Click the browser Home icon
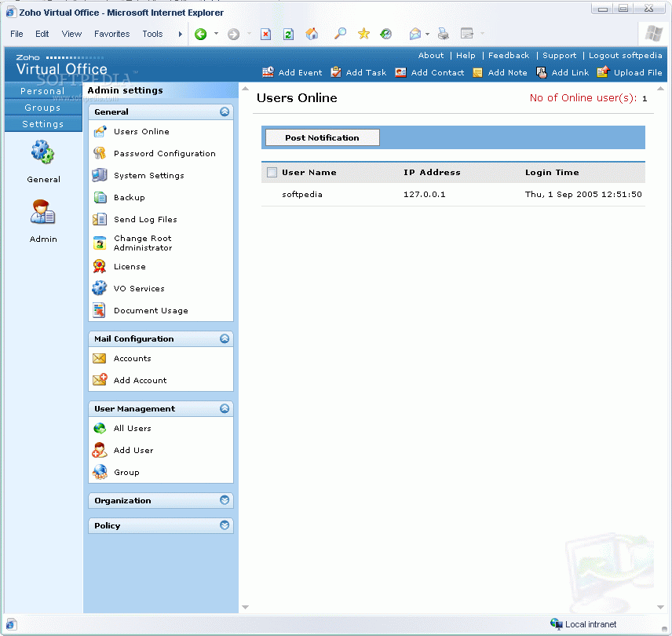672x636 pixels. (x=312, y=34)
